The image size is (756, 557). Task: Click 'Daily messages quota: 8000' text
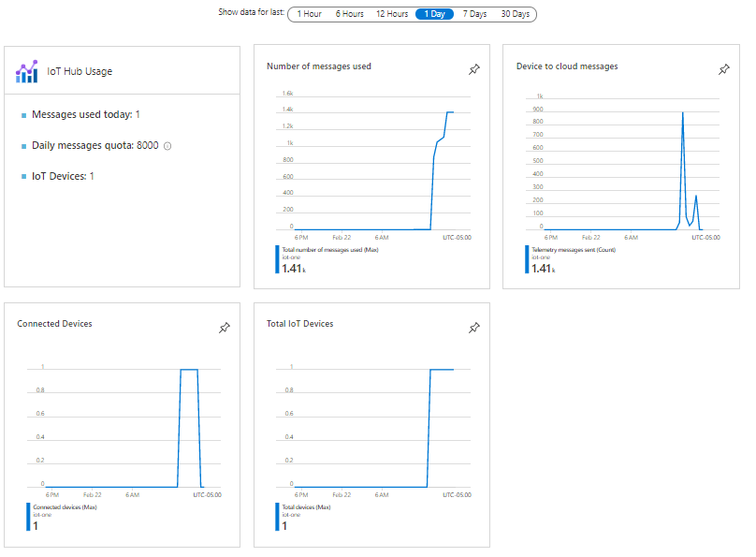[95, 146]
